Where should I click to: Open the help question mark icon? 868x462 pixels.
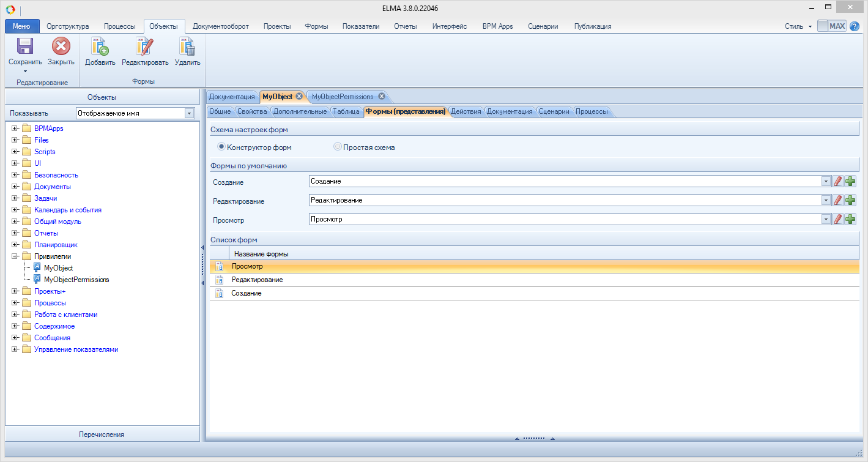click(x=855, y=26)
